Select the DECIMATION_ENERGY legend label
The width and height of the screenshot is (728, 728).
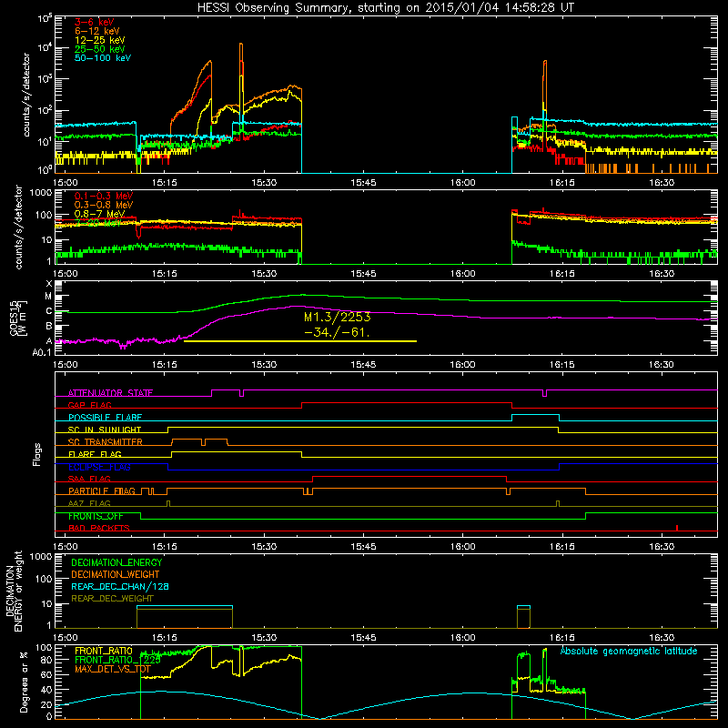116,562
